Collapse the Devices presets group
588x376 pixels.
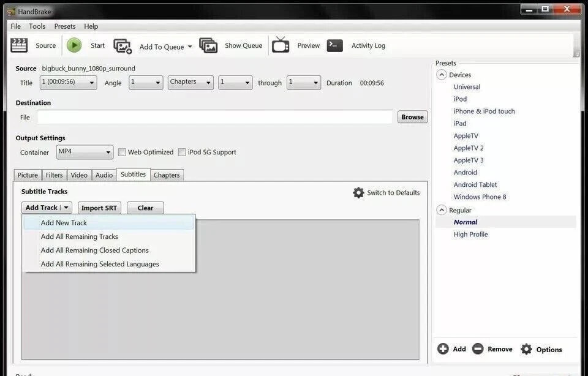point(442,74)
